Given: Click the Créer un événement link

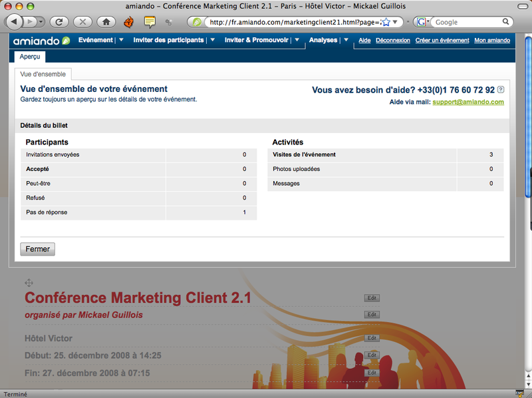Looking at the screenshot, I should (x=442, y=41).
